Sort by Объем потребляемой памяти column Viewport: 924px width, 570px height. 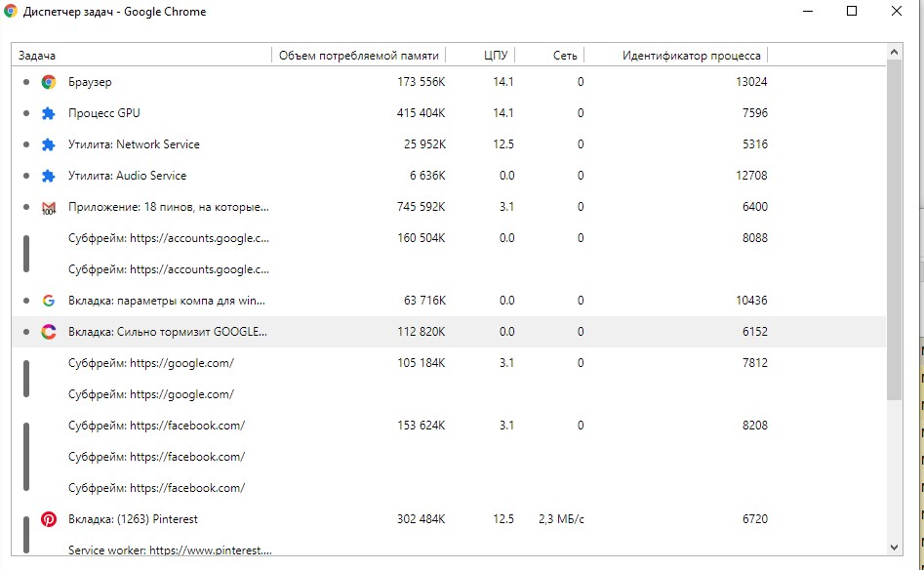358,56
